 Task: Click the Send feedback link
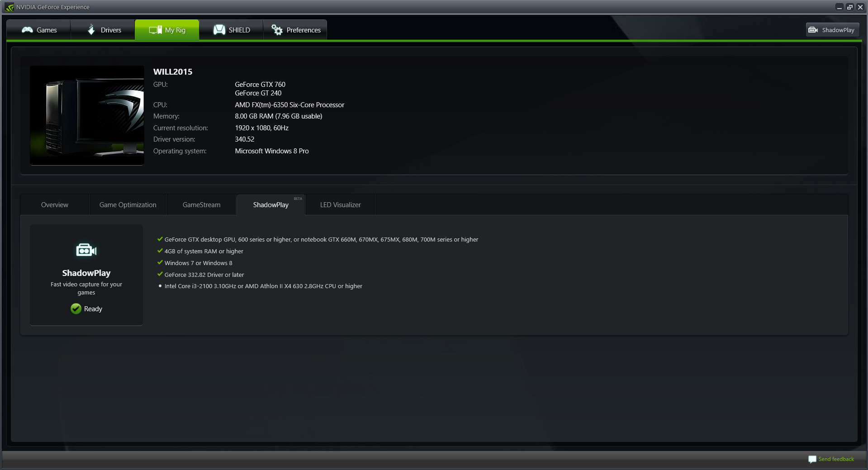pos(836,459)
